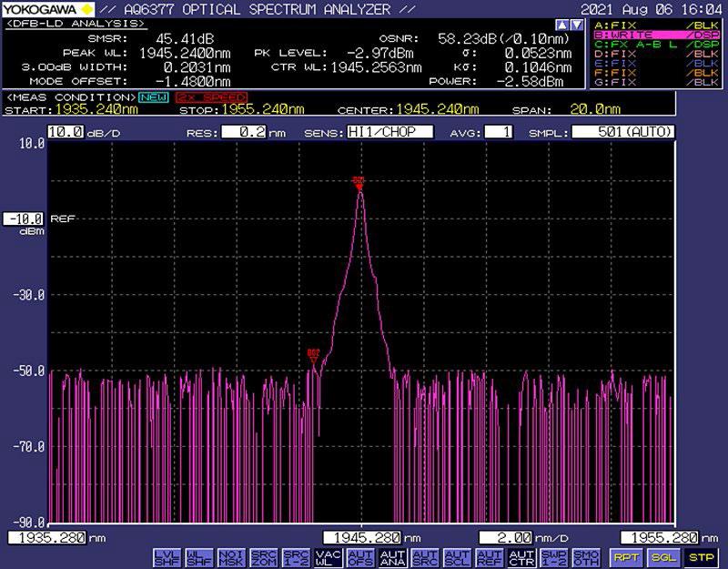Click the AUT CTR auto-center icon
728x569 pixels.
point(521,557)
